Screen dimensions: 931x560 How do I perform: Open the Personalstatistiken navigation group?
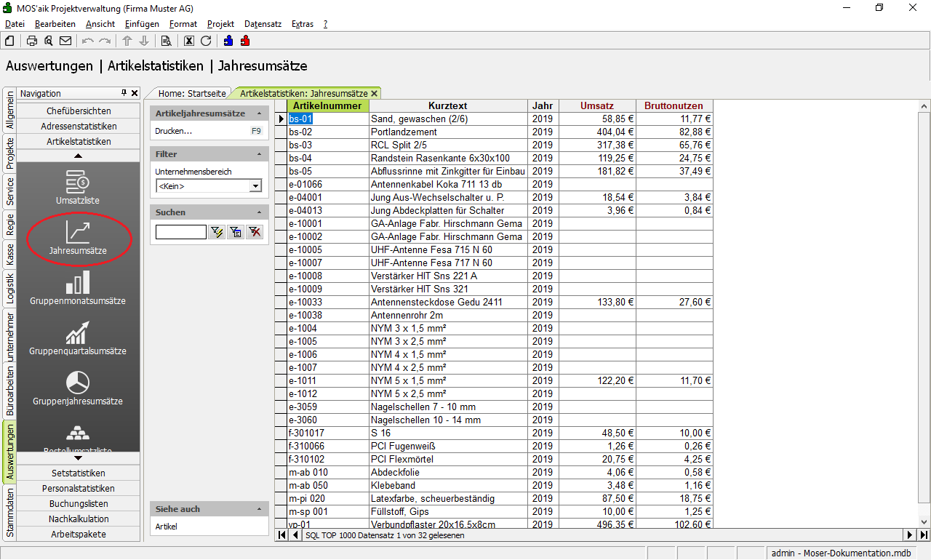pyautogui.click(x=79, y=488)
